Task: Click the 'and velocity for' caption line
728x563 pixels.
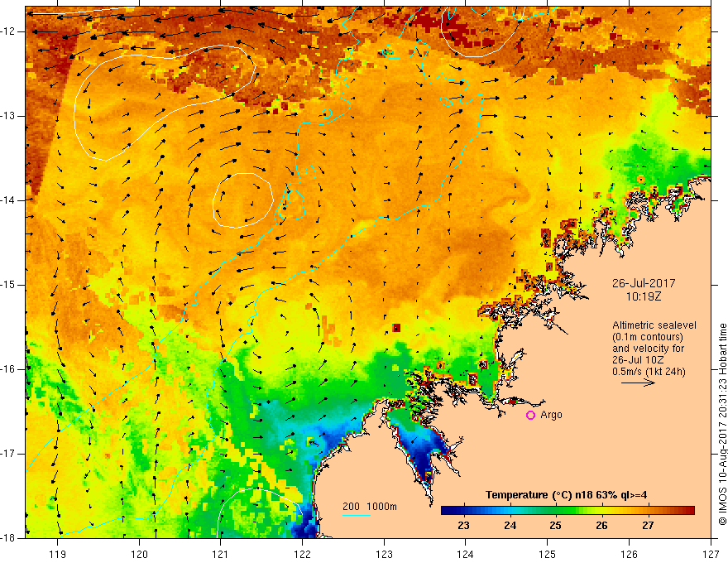Action: (648, 349)
